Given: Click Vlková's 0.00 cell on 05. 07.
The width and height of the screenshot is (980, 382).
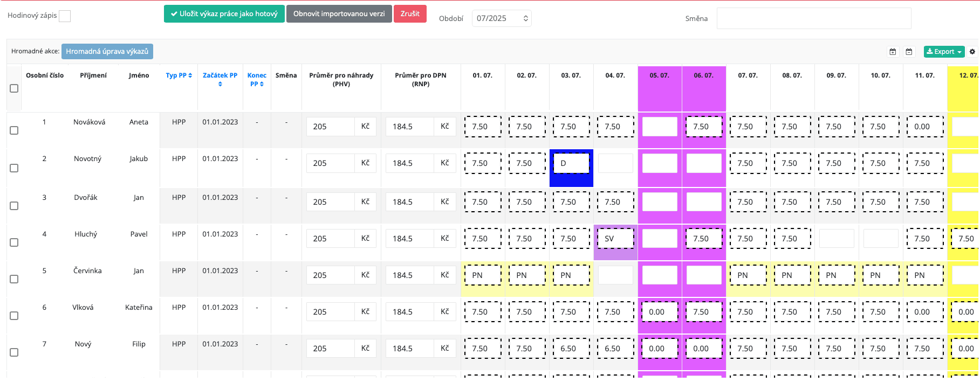Looking at the screenshot, I should pos(660,312).
